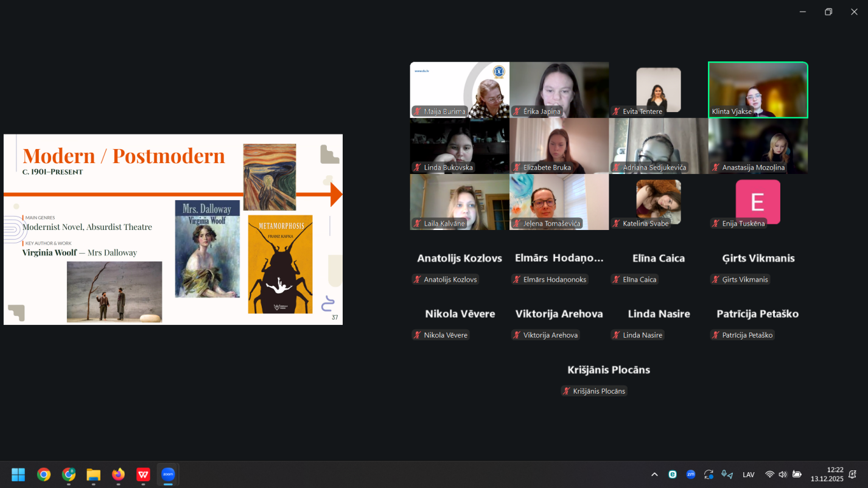Expand hidden system tray icons chevron
The width and height of the screenshot is (868, 488).
tap(654, 475)
